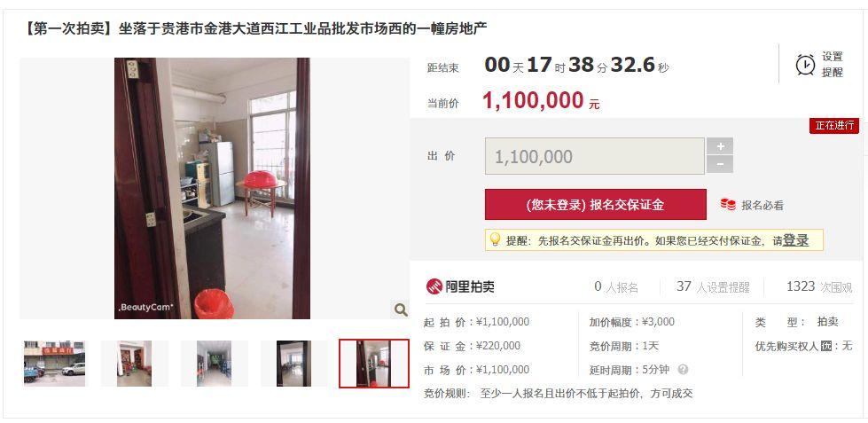Decrease bid with the minus button
Viewport: 868px width, 423px height.
click(x=720, y=164)
